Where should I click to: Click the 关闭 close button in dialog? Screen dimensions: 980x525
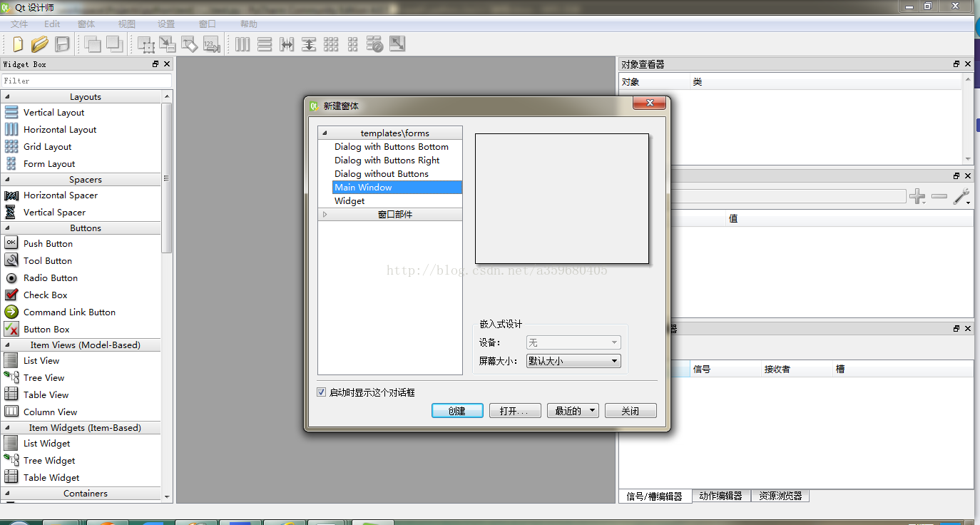pyautogui.click(x=631, y=411)
